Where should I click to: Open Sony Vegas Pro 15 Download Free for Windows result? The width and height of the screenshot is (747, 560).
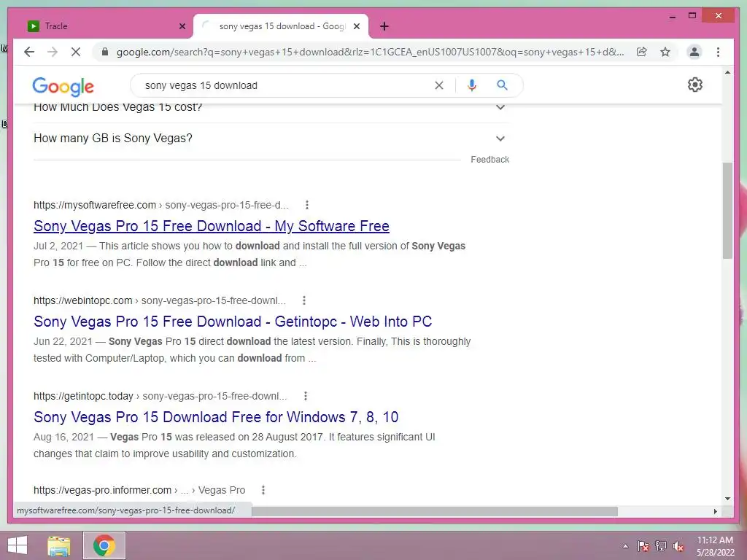click(x=216, y=417)
